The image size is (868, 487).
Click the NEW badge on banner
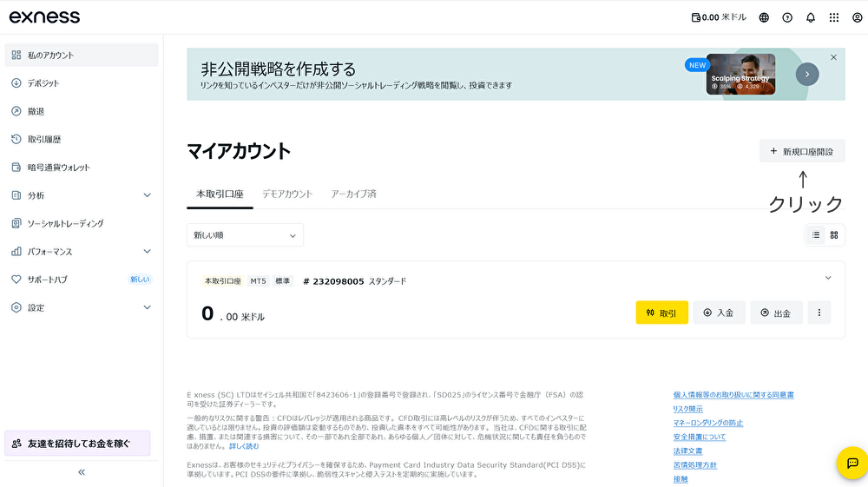(698, 65)
